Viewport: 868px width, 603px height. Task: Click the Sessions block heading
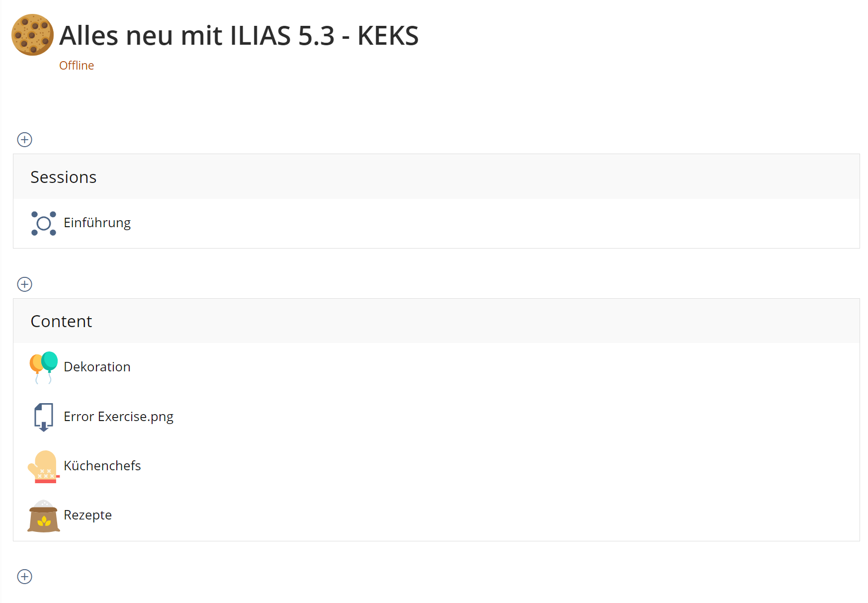[x=64, y=177]
